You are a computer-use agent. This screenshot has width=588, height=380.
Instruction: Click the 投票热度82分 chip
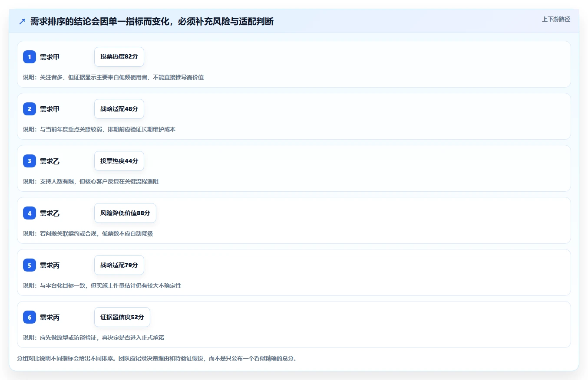[119, 57]
